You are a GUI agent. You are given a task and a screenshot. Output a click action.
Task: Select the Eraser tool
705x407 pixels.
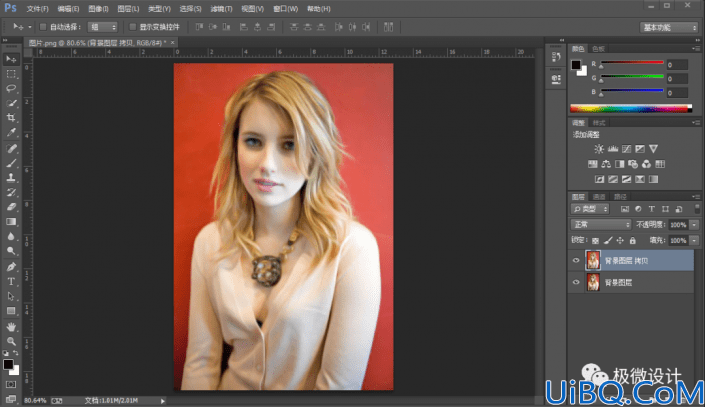(11, 207)
